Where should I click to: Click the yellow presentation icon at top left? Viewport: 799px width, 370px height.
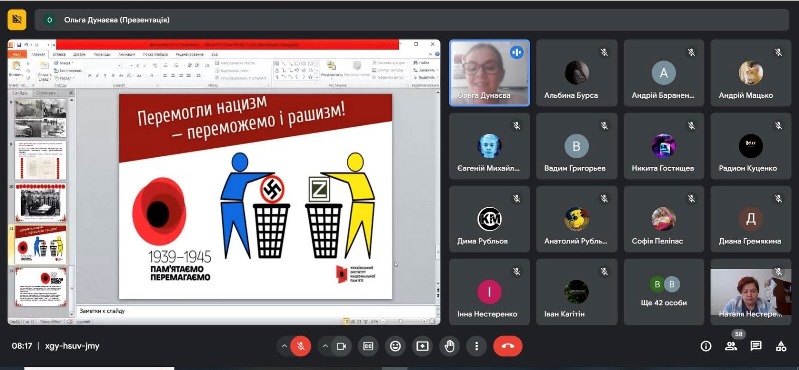coord(17,20)
